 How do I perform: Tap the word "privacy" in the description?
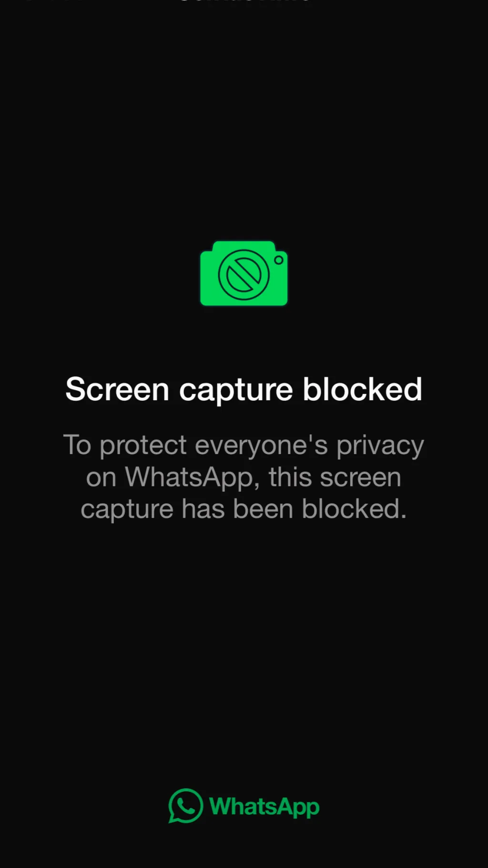(380, 446)
